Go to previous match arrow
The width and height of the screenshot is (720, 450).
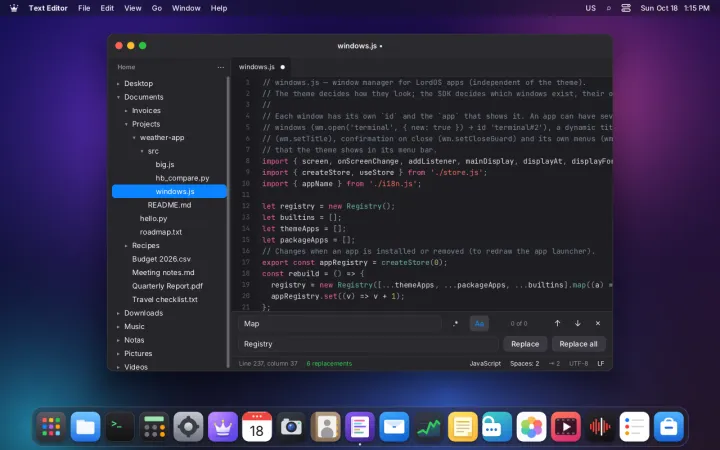click(557, 323)
